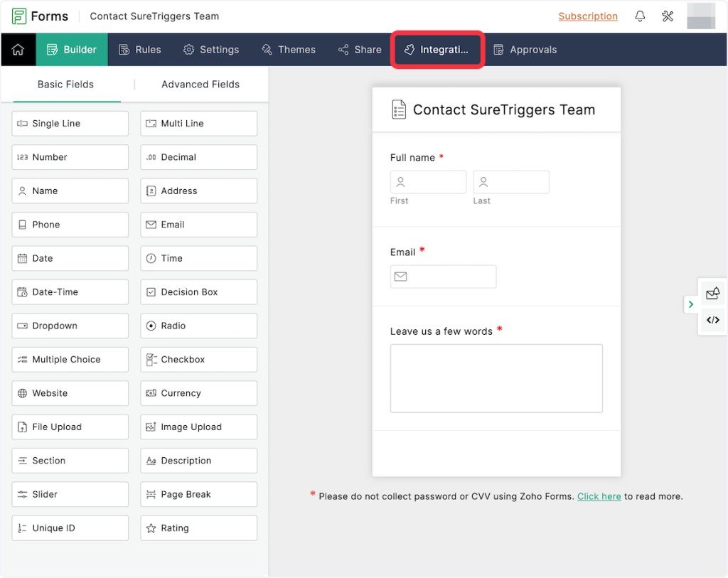Click the embed code icon on right edge
Screen dimensions: 728x578
coord(712,320)
